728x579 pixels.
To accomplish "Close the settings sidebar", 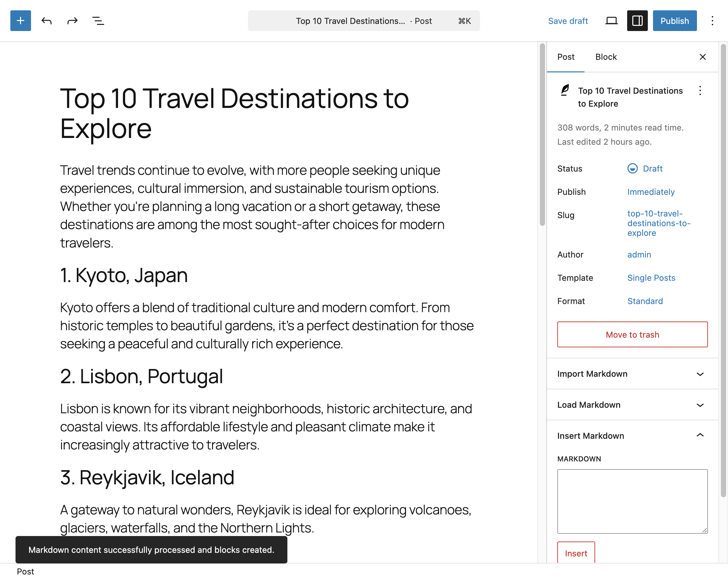I will point(703,57).
